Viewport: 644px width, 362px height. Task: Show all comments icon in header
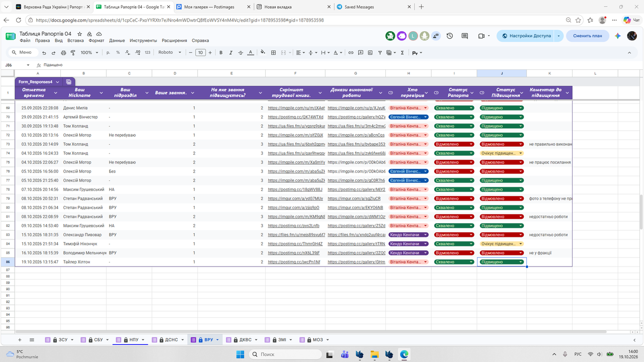pos(465,36)
